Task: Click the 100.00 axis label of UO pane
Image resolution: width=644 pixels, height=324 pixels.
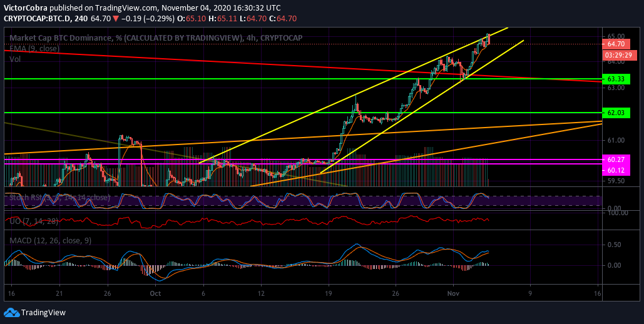Action: [x=617, y=213]
